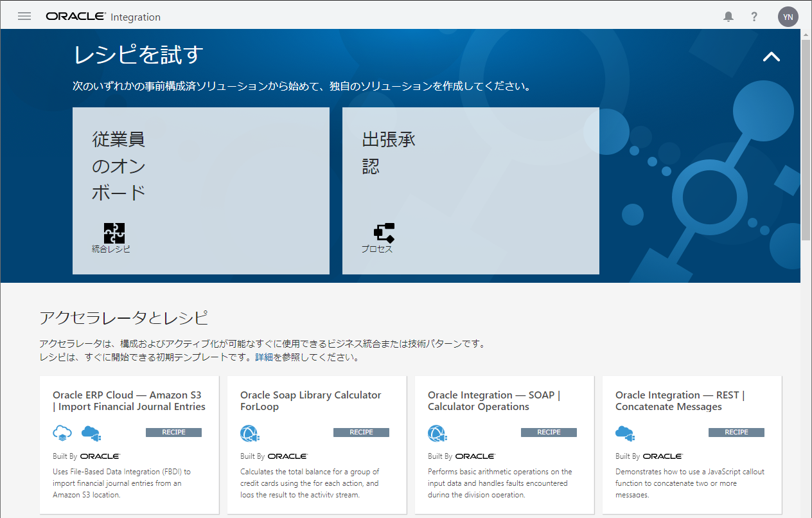The width and height of the screenshot is (812, 518).
Task: Select Oracle Integration — SOAP Calculator Operations title
Action: coord(493,400)
